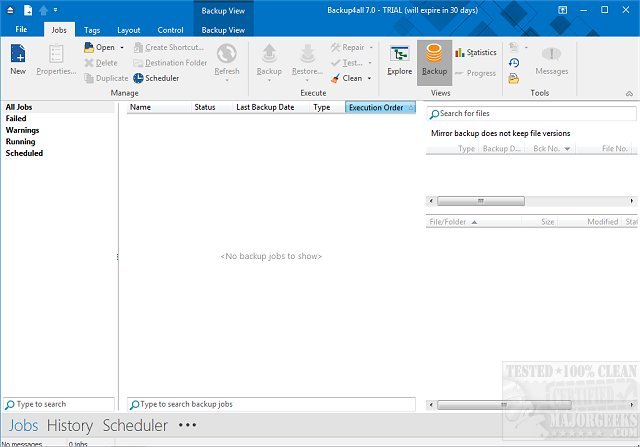Click the Refresh icon in Manage group
The image size is (640, 447).
click(227, 54)
